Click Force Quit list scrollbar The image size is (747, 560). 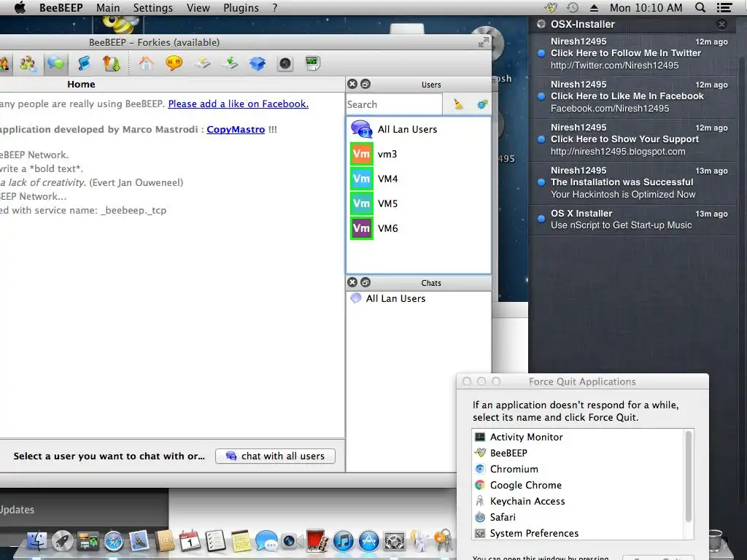point(689,477)
